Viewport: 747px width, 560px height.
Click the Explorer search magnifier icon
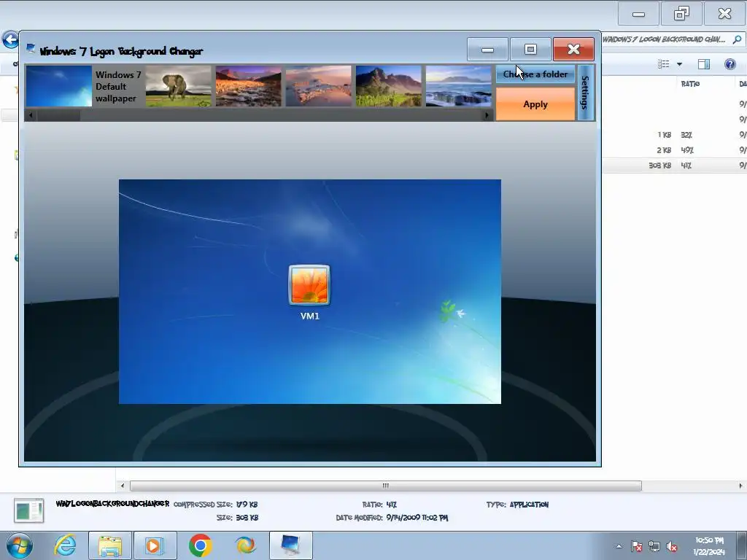coord(737,39)
